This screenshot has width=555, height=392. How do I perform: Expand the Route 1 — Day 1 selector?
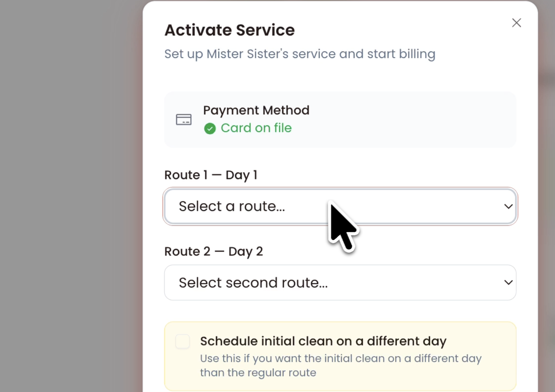340,206
